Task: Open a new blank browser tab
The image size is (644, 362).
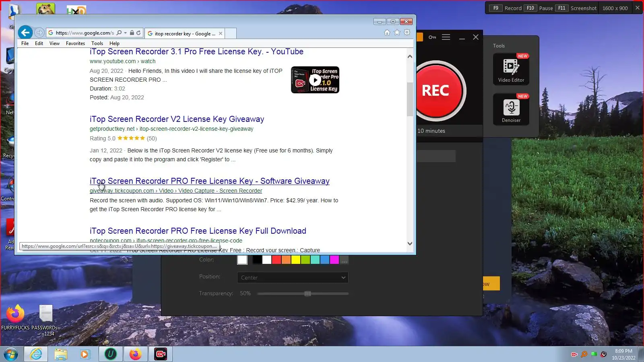Action: tap(231, 33)
